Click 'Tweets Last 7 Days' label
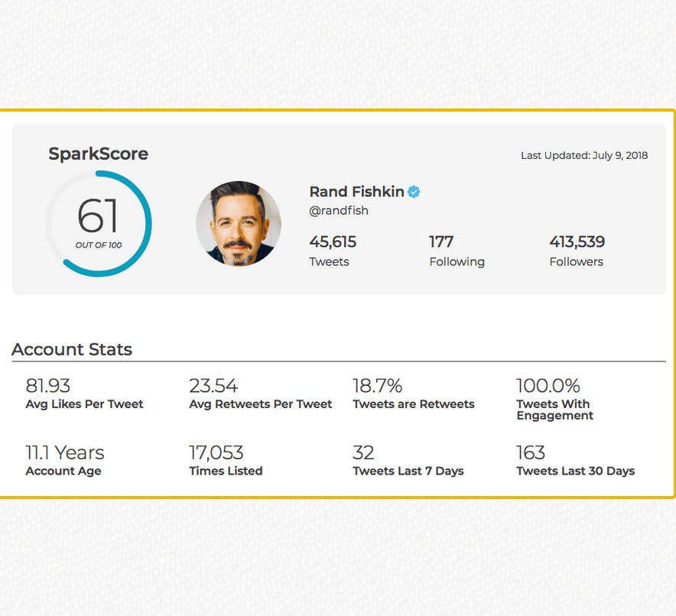 (408, 472)
